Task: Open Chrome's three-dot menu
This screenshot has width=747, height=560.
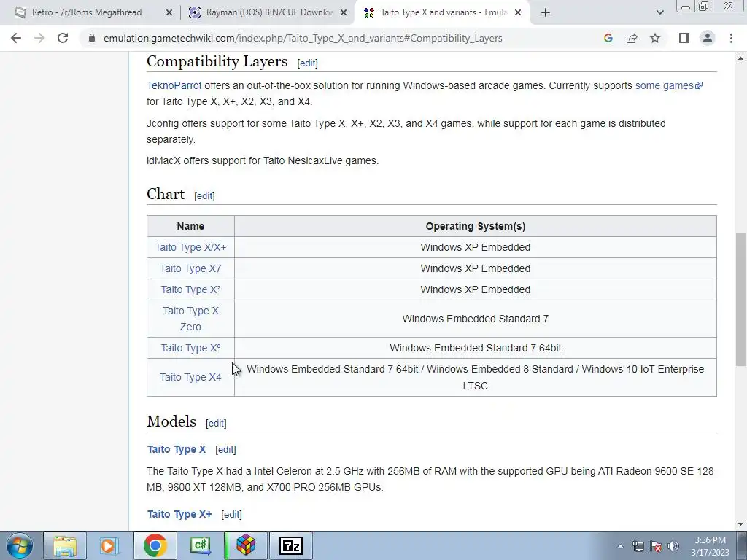Action: (731, 38)
